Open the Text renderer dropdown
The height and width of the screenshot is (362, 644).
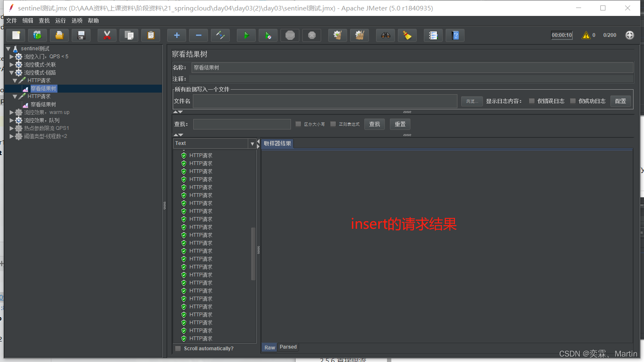coord(252,144)
